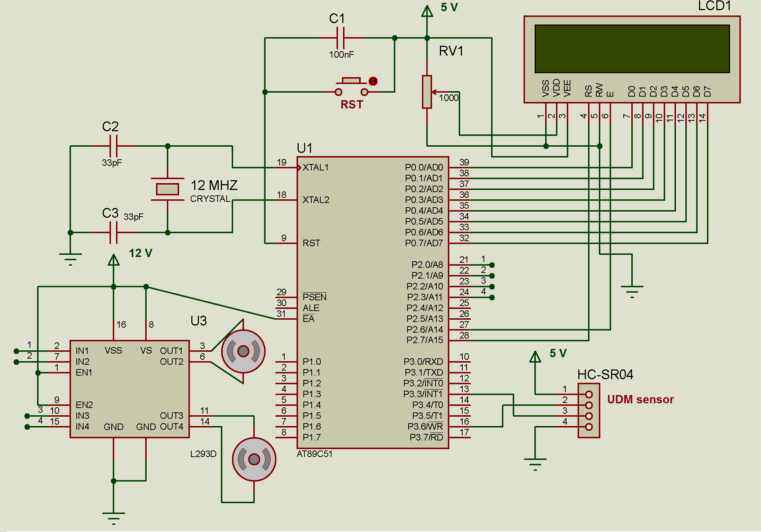Select capacitor C1 100nF symbol
Image resolution: width=761 pixels, height=532 pixels.
(341, 37)
